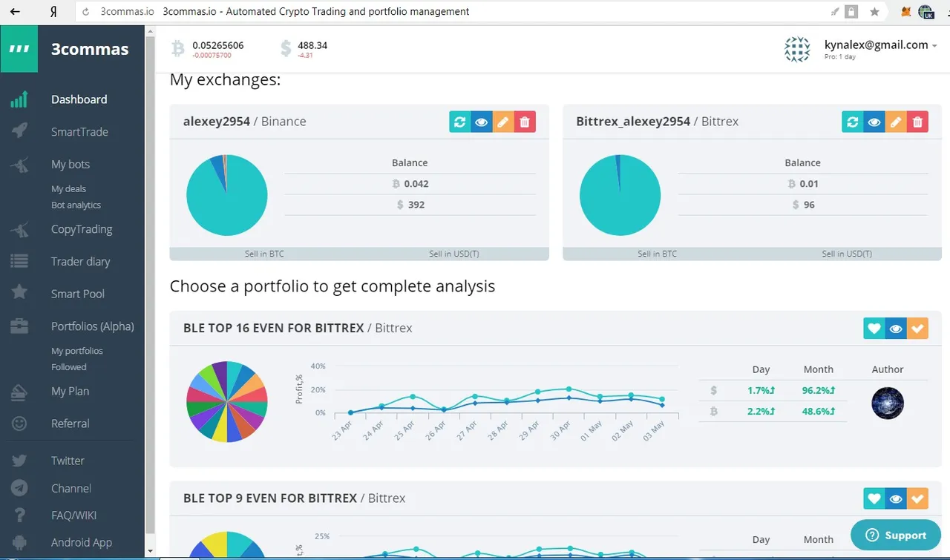Open Smart Pool in the sidebar

78,294
